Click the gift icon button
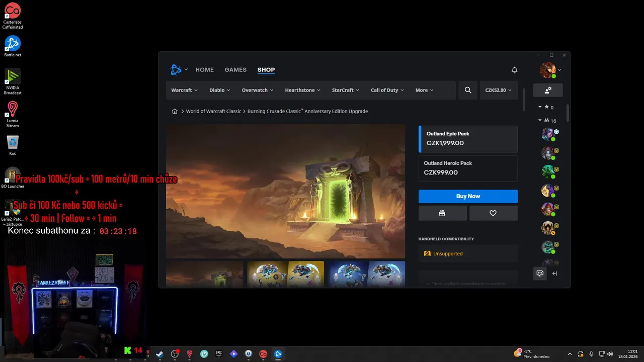Viewport: 644px width, 362px height. (442, 213)
